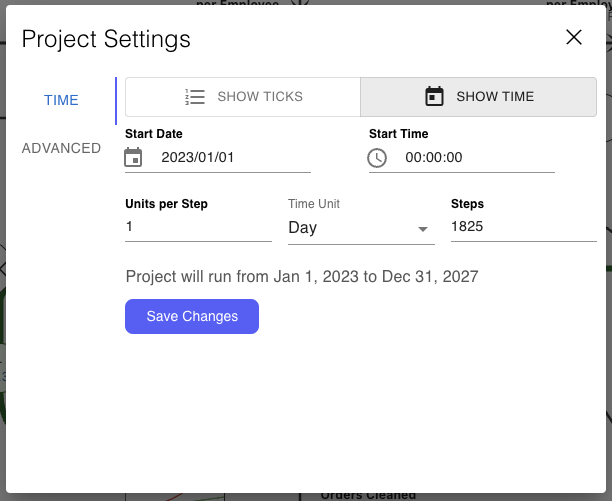Click the Units per Step label

tap(167, 204)
